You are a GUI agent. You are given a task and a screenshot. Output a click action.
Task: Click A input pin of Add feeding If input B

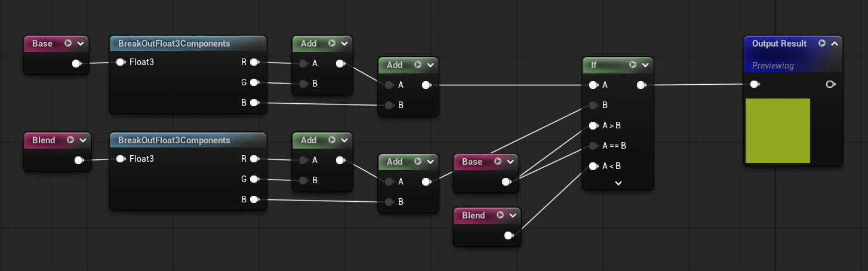[x=389, y=182]
